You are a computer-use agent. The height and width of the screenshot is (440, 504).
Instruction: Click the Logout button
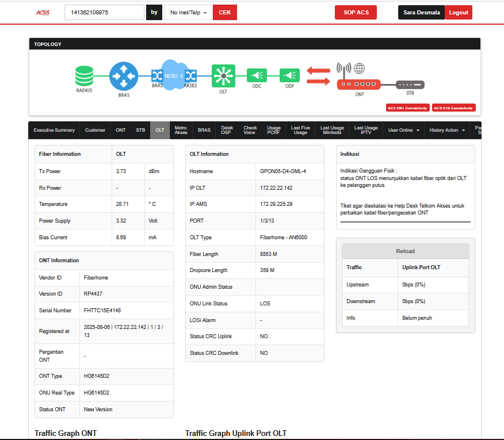(x=459, y=13)
